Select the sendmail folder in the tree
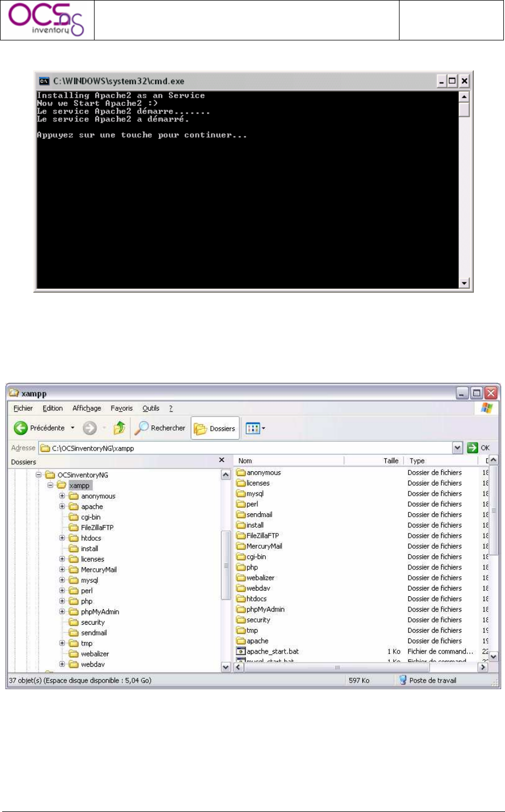 (93, 633)
